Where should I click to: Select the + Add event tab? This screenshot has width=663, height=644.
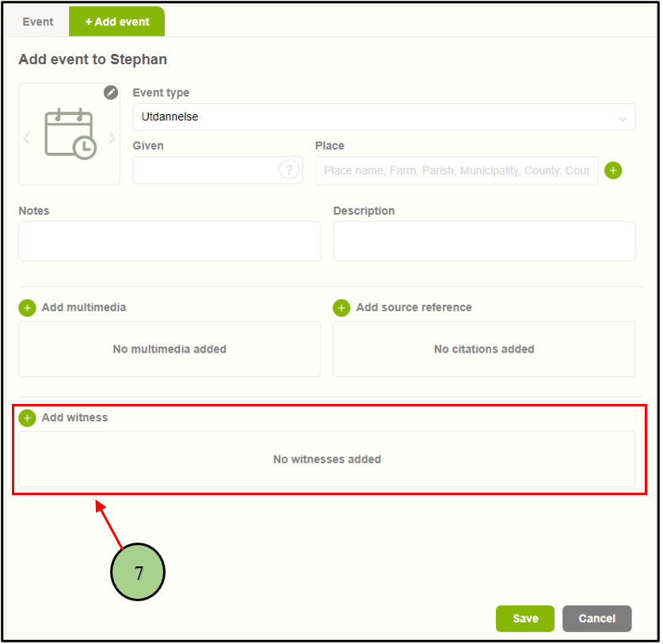(x=117, y=21)
